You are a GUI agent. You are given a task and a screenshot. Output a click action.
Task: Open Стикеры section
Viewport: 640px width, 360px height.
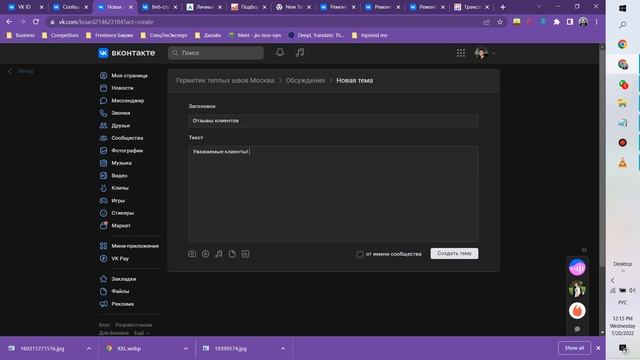click(117, 213)
